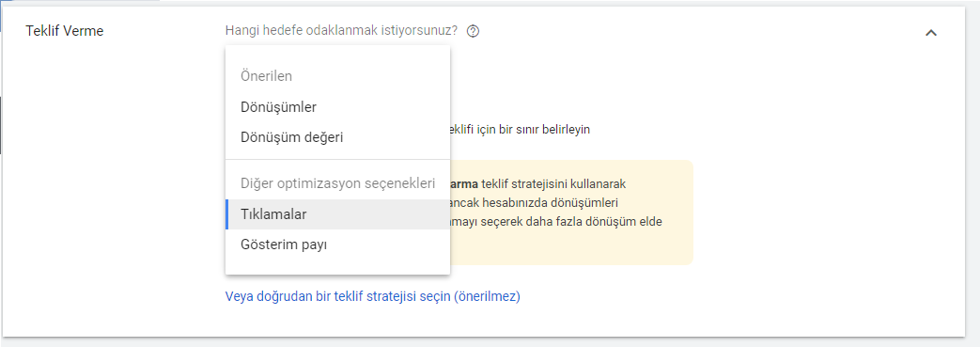Open the direct bid strategy selection link
Image resolution: width=980 pixels, height=347 pixels.
pos(372,296)
